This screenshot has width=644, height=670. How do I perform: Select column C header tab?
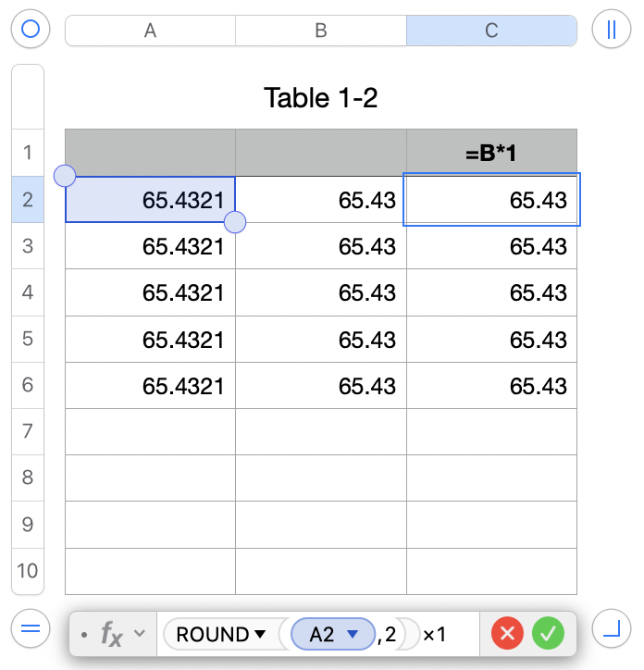[x=491, y=31]
